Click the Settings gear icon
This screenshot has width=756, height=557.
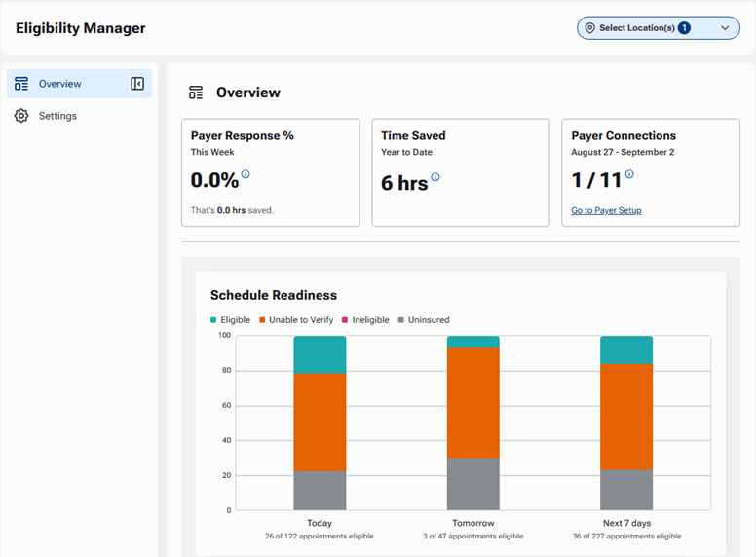coord(21,116)
